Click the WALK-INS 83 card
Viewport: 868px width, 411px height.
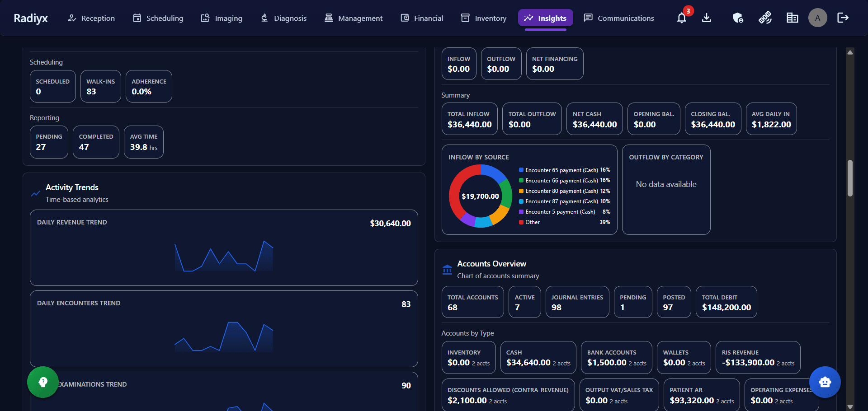(101, 86)
